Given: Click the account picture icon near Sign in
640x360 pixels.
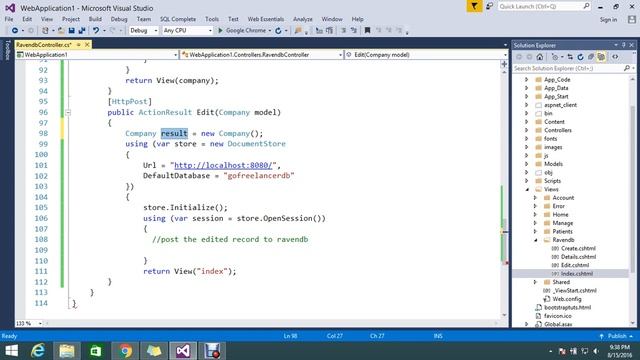Looking at the screenshot, I should [632, 19].
